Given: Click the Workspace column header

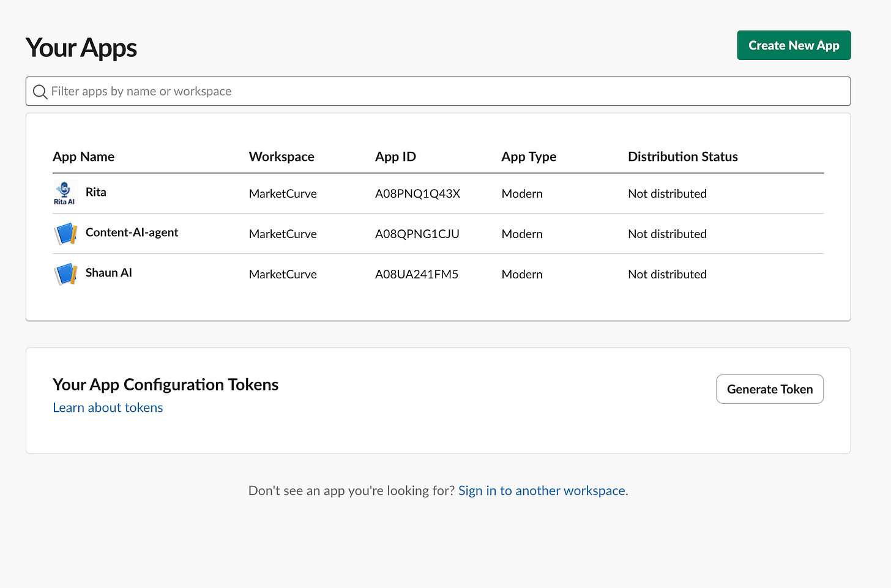Looking at the screenshot, I should pos(281,157).
